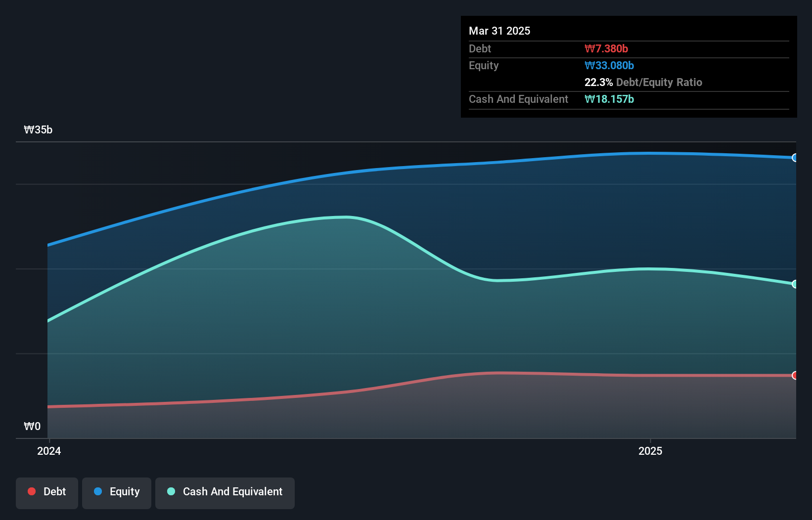This screenshot has height=520, width=812.
Task: Toggle the Equity series visibility
Action: [x=117, y=492]
